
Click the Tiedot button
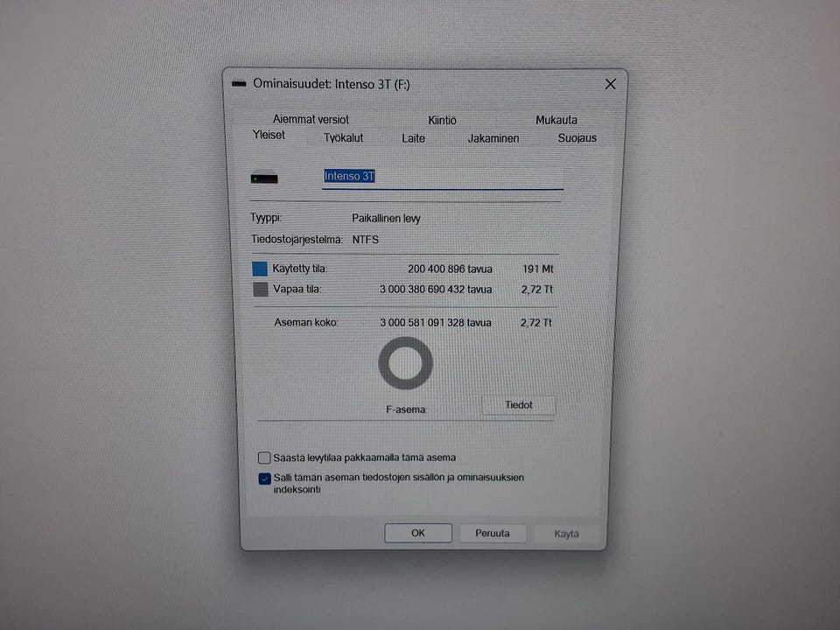[519, 405]
